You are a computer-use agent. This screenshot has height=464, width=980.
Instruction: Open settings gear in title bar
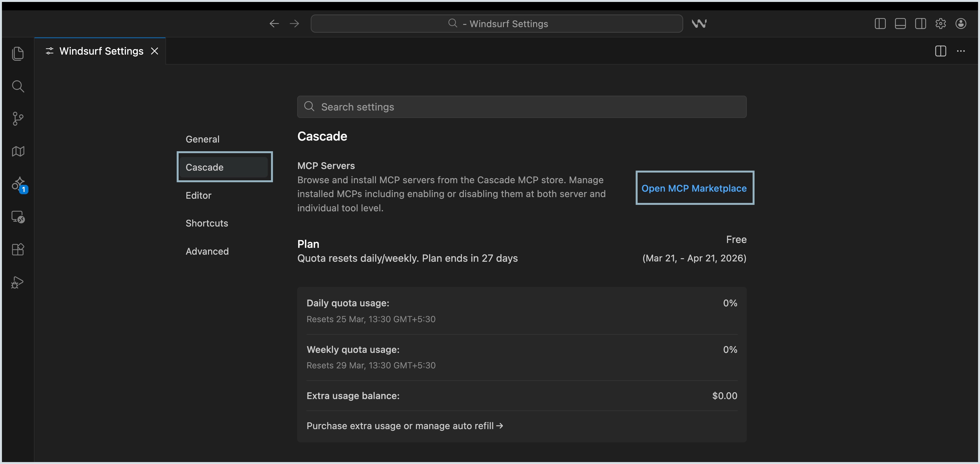(941, 24)
